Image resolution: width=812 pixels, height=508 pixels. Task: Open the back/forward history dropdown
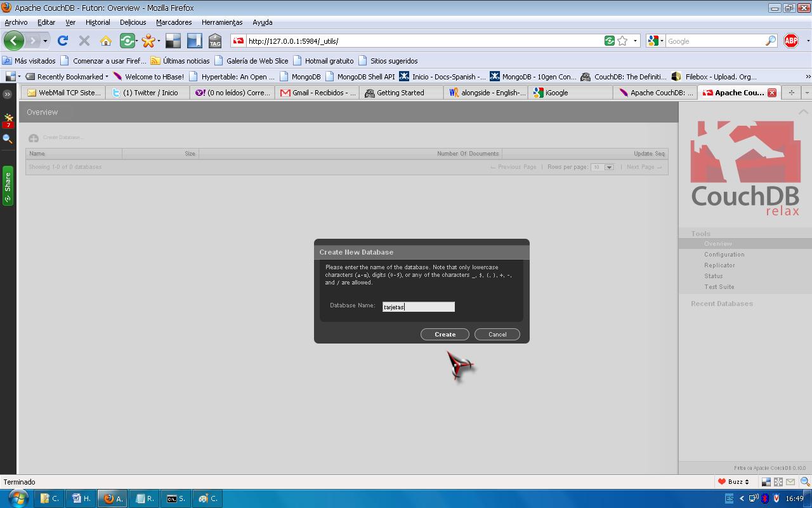coord(45,41)
